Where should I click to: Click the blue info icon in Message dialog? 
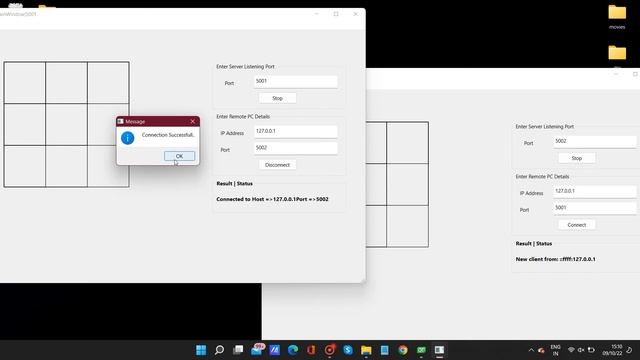click(x=127, y=138)
